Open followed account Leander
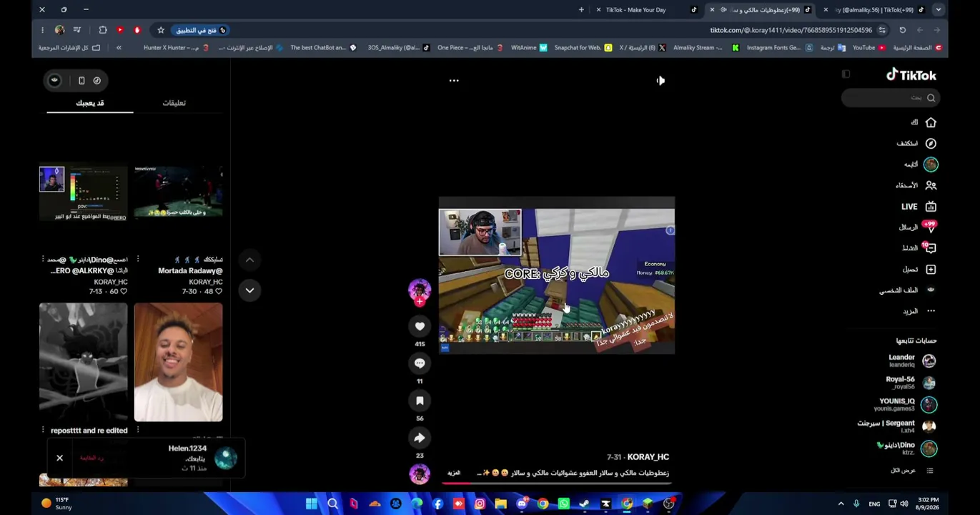This screenshot has height=515, width=980. tap(911, 360)
